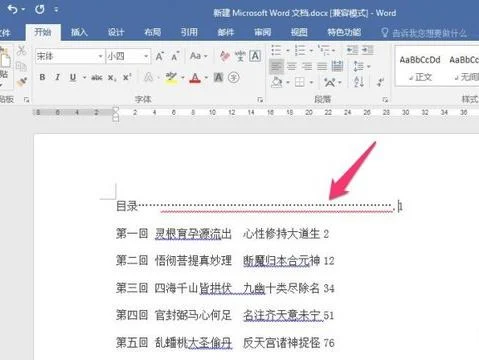
Task: Click the Enclosed Character circled 字 icon
Action: pos(234,78)
